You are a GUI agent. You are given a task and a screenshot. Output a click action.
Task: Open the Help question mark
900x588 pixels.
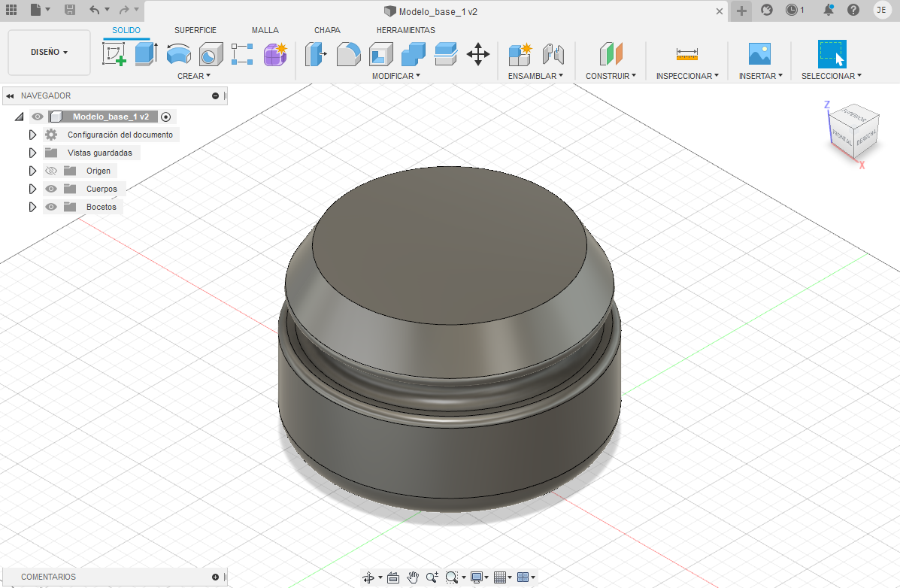tap(853, 10)
